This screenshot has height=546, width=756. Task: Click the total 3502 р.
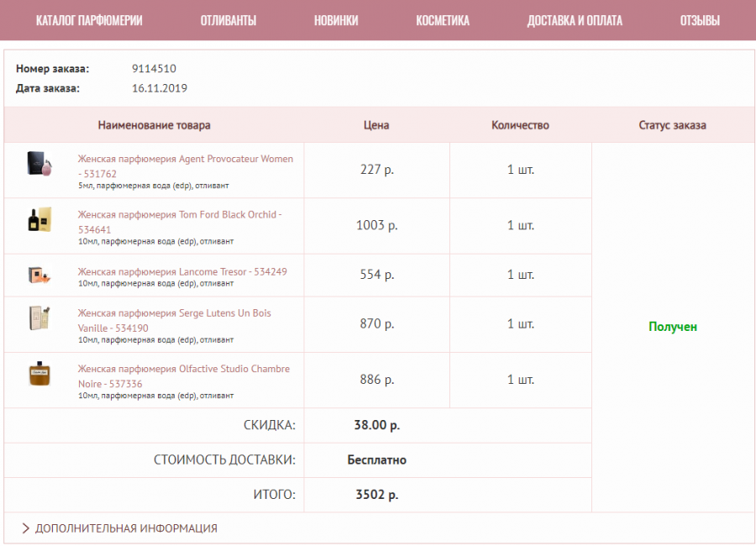(x=376, y=495)
